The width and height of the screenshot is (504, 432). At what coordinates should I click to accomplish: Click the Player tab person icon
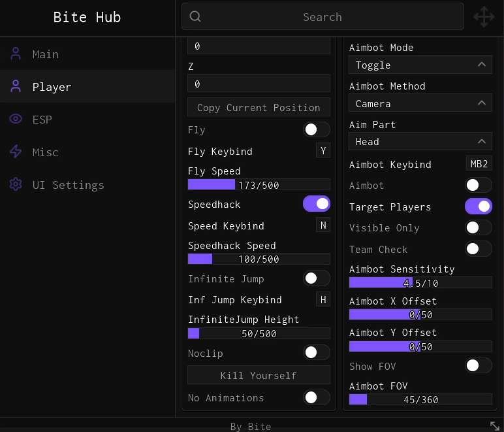pyautogui.click(x=16, y=87)
